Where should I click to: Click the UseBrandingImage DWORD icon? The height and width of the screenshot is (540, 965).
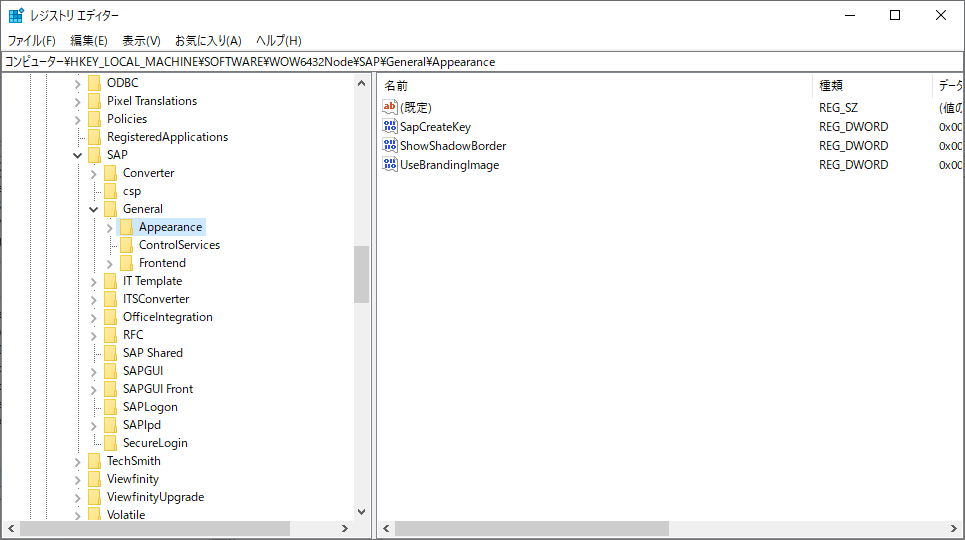[x=390, y=164]
